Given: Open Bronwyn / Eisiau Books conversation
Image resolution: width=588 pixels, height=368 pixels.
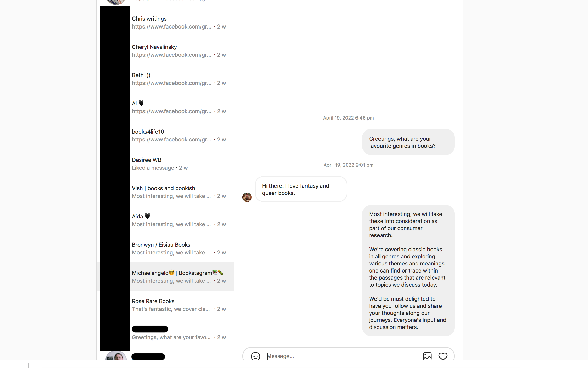Looking at the screenshot, I should pos(165,248).
